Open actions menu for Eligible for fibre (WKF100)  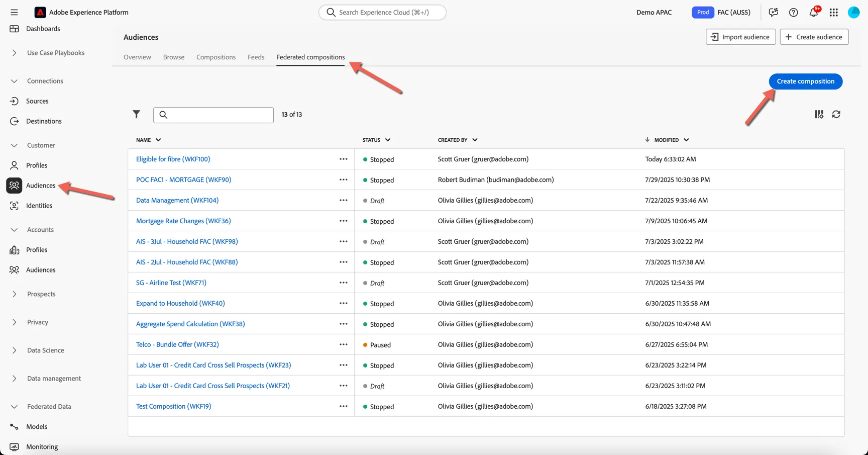344,159
